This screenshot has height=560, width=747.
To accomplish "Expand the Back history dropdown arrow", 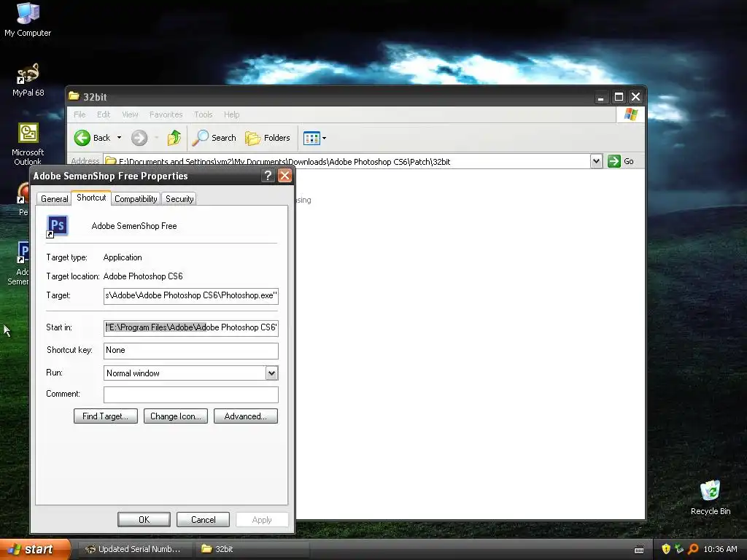I will pos(119,138).
